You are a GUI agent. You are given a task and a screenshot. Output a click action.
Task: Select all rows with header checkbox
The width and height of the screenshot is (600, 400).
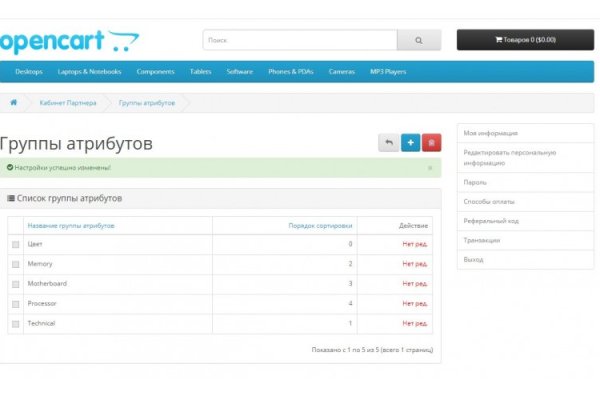coord(15,226)
